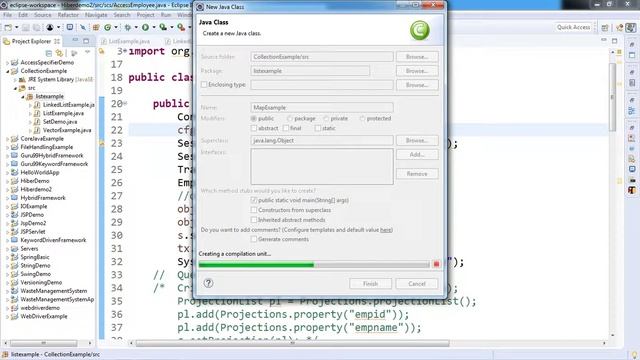Toggle the Generate comments checkbox

(x=254, y=239)
